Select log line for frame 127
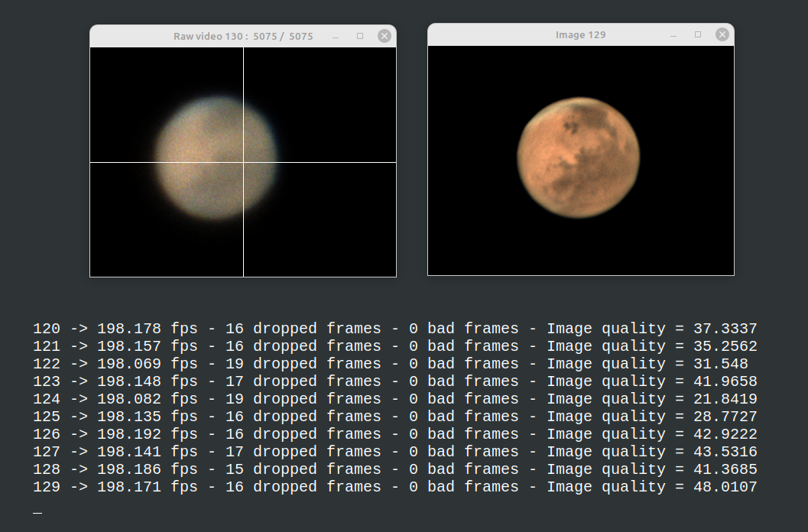 point(394,451)
